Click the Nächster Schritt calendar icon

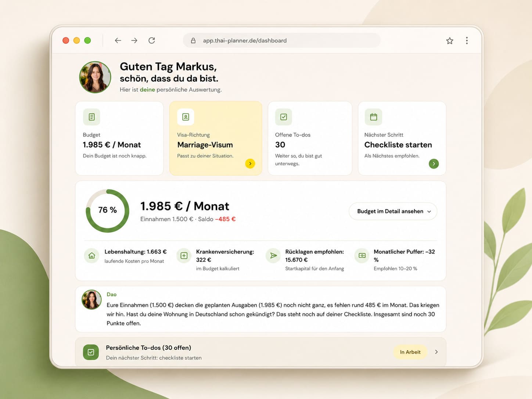(373, 117)
